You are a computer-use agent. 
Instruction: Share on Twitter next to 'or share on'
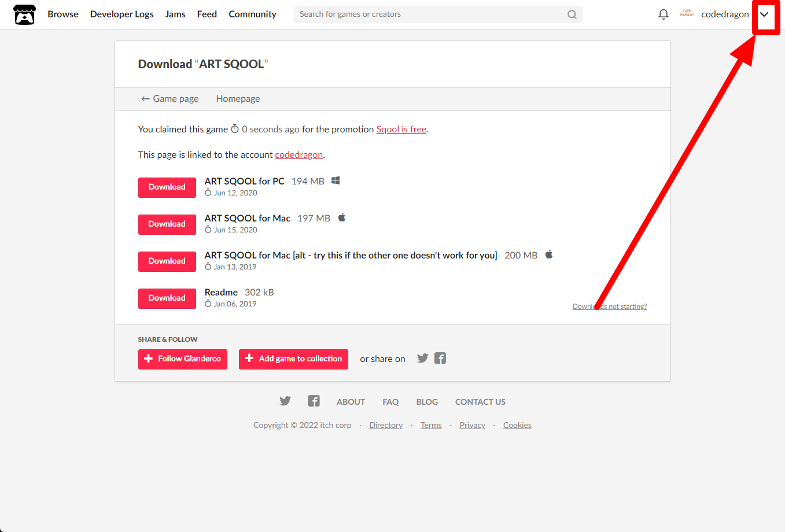click(423, 358)
